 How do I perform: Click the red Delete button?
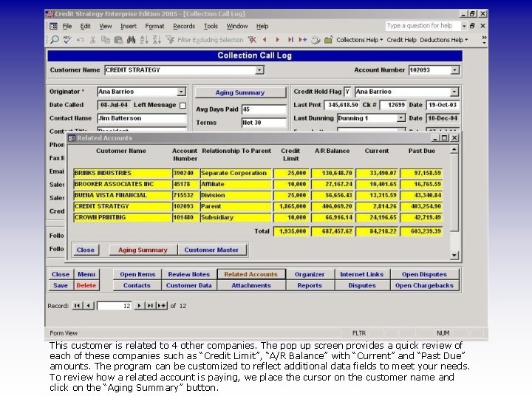pyautogui.click(x=86, y=286)
